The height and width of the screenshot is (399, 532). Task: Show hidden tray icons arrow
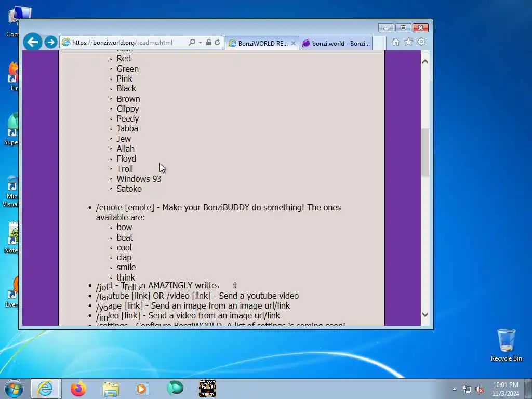click(x=454, y=390)
